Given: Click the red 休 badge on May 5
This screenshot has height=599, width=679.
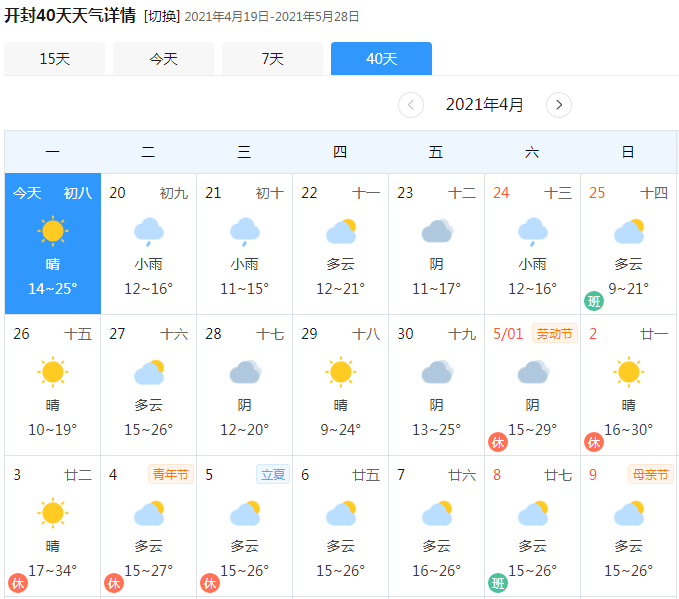Looking at the screenshot, I should (x=210, y=583).
